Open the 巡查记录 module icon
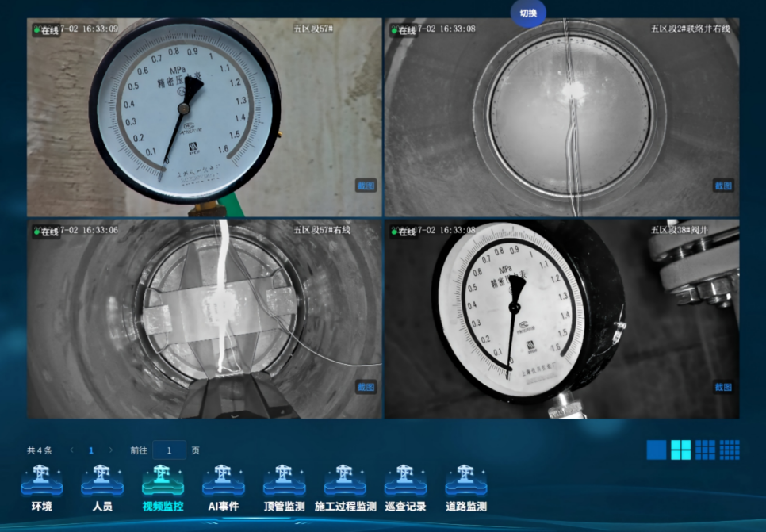Viewport: 766px width, 532px height. (x=405, y=480)
